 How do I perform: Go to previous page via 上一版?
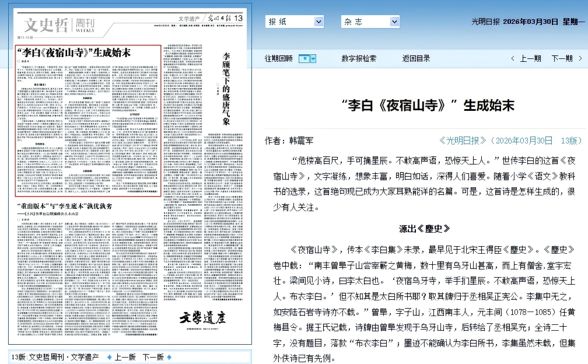coord(125,357)
